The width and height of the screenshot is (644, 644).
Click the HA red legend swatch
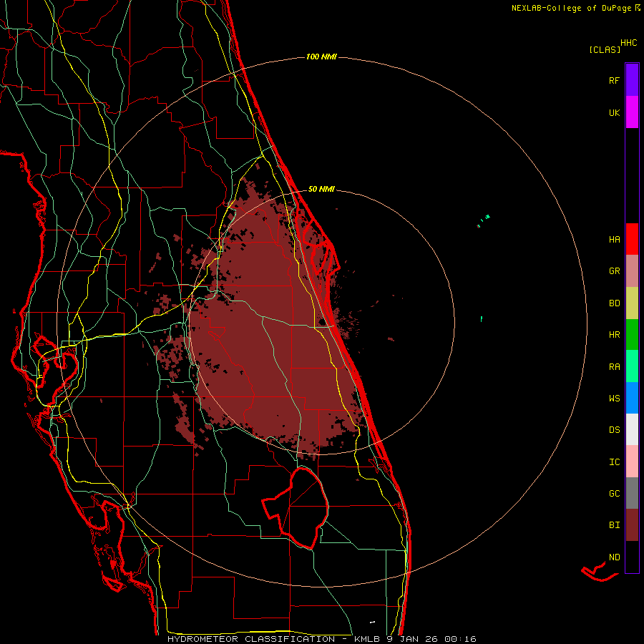point(632,239)
